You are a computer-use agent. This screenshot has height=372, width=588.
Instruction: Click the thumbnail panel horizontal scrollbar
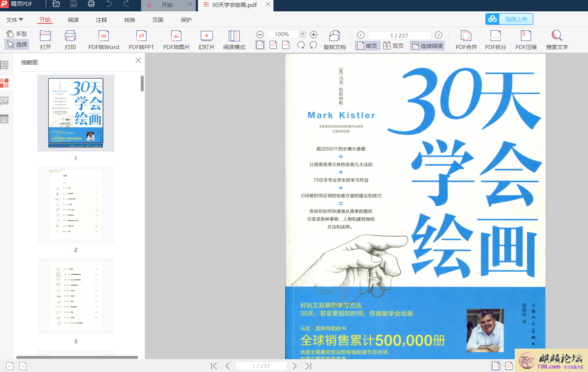[77, 357]
